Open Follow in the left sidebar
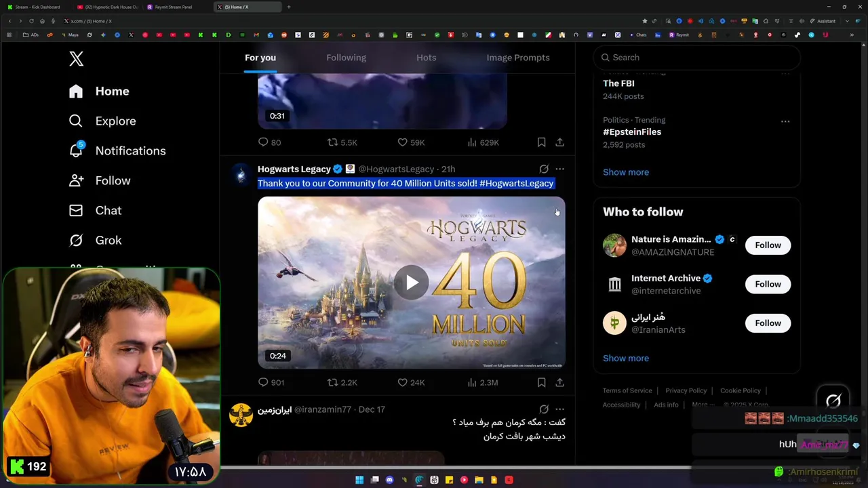This screenshot has width=868, height=488. coord(100,180)
